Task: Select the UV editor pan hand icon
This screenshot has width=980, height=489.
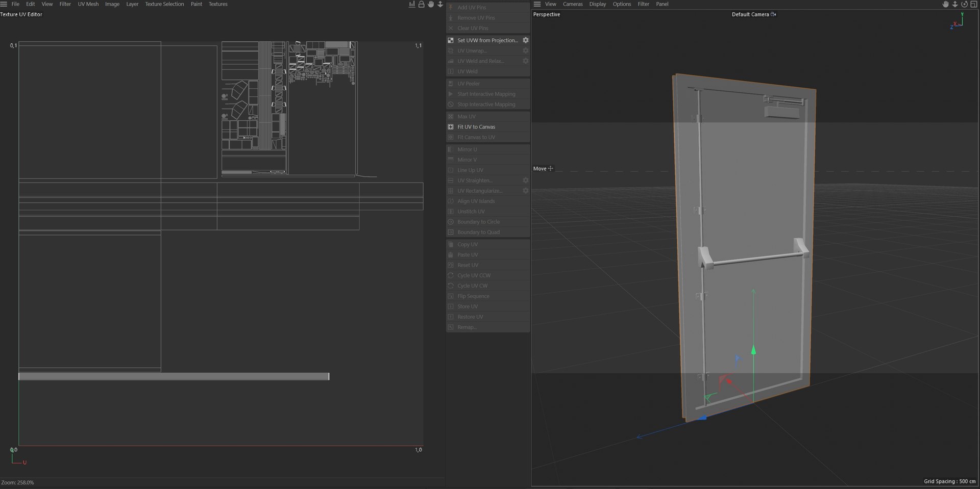Action: [431, 4]
